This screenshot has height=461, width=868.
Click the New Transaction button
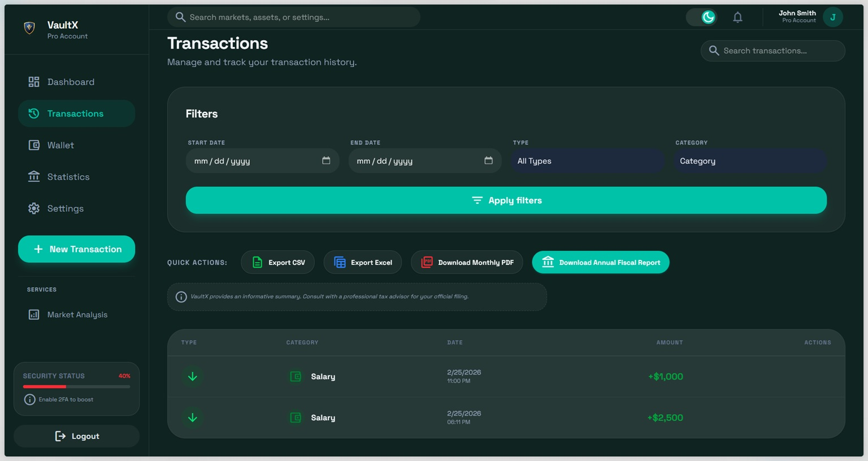(x=76, y=249)
